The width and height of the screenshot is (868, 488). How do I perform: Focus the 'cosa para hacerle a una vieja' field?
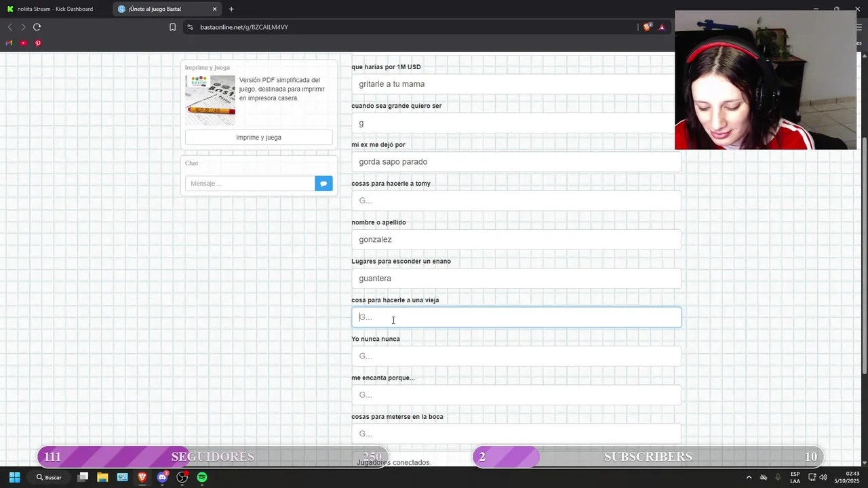[516, 317]
